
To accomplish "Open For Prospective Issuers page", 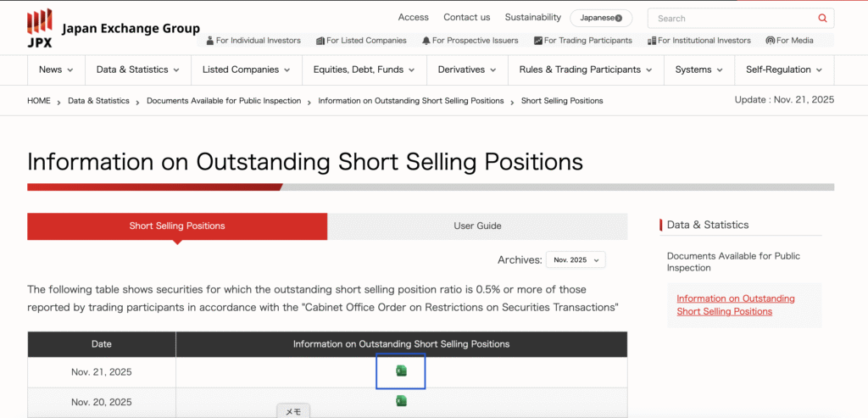I will pyautogui.click(x=470, y=41).
